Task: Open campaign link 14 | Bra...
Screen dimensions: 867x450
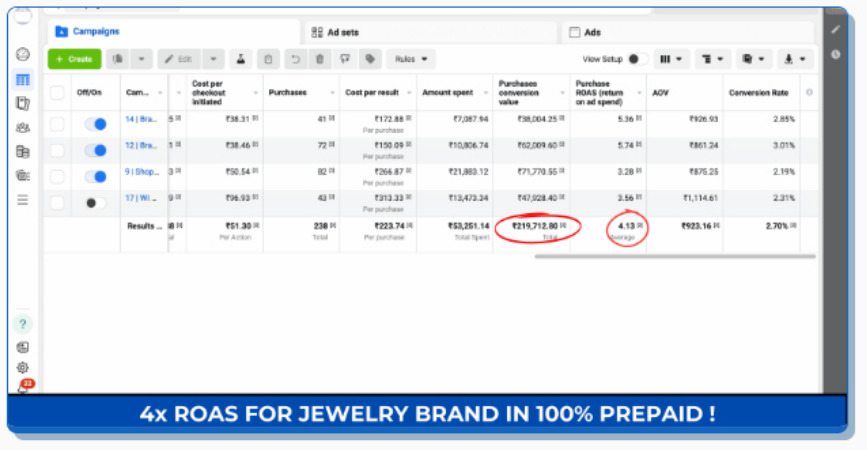Action: point(141,119)
